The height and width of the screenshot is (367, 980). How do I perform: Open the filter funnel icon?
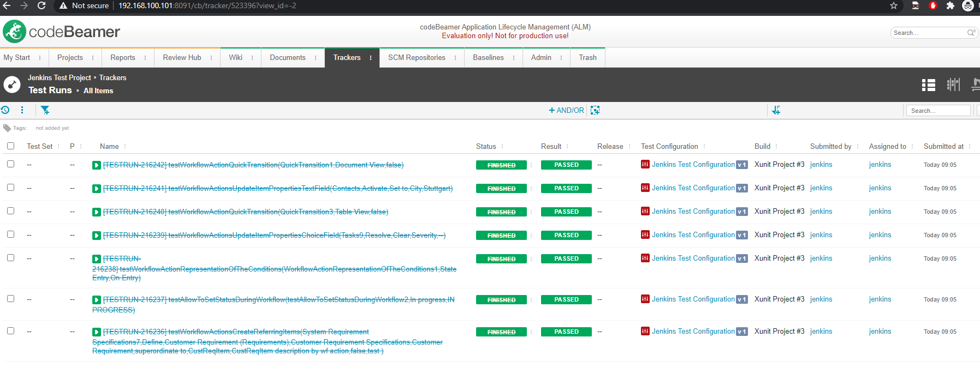point(45,110)
